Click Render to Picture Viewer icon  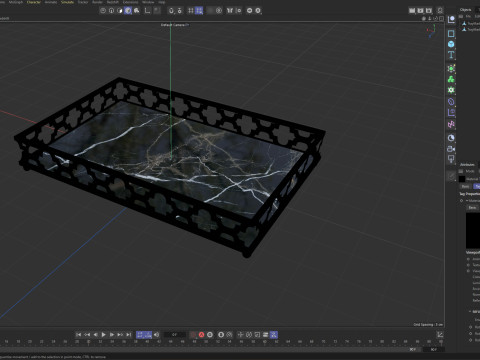(420, 11)
